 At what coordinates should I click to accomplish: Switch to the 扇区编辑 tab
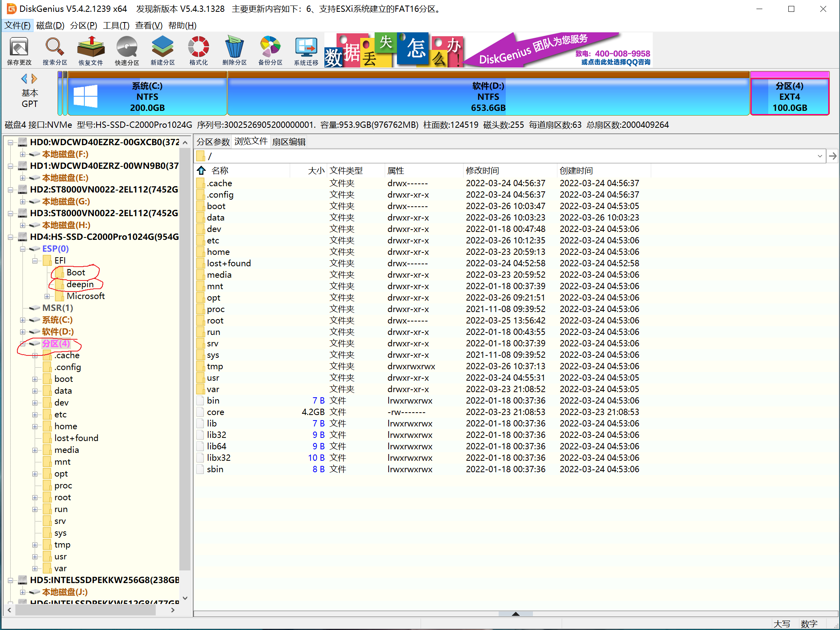(289, 142)
